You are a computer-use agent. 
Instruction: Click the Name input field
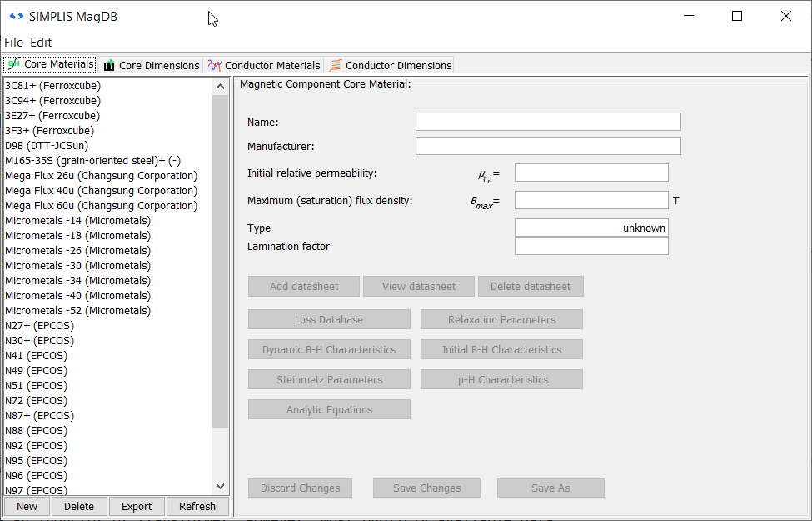[548, 122]
